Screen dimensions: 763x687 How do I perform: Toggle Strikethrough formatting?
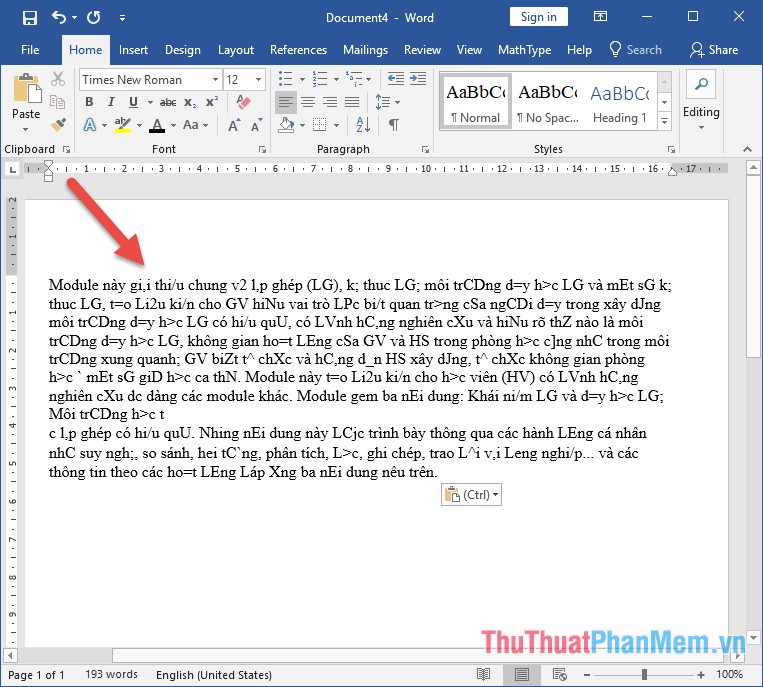point(168,102)
